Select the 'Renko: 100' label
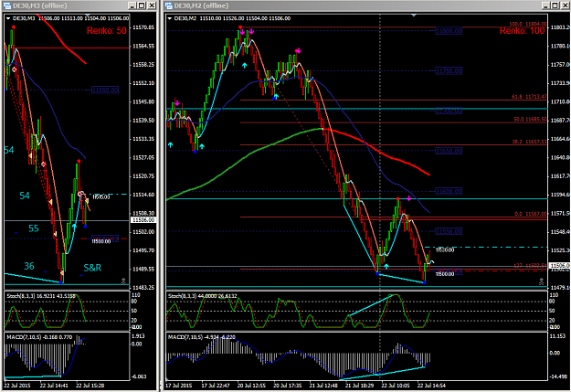 coord(522,30)
